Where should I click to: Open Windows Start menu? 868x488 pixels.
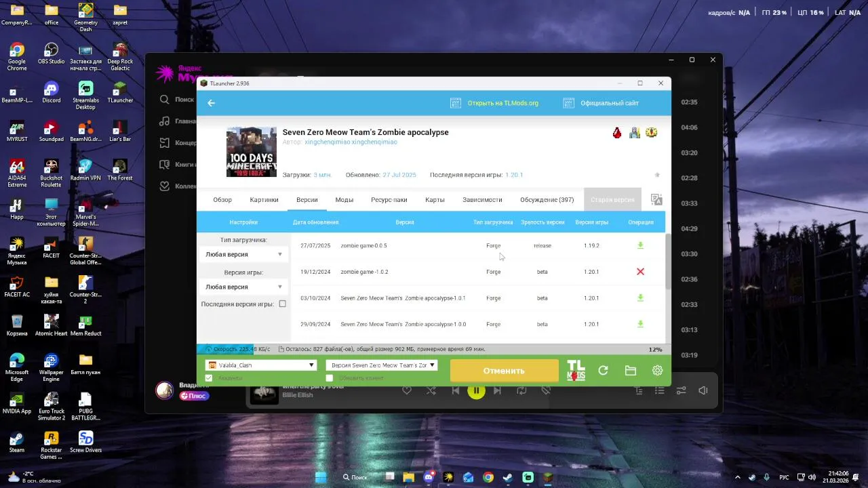[x=321, y=477]
